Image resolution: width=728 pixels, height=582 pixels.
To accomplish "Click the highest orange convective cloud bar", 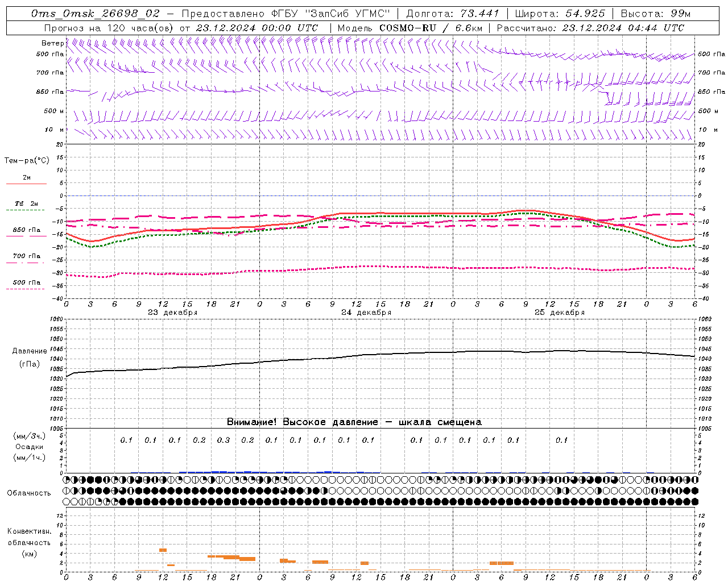I will pos(163,550).
